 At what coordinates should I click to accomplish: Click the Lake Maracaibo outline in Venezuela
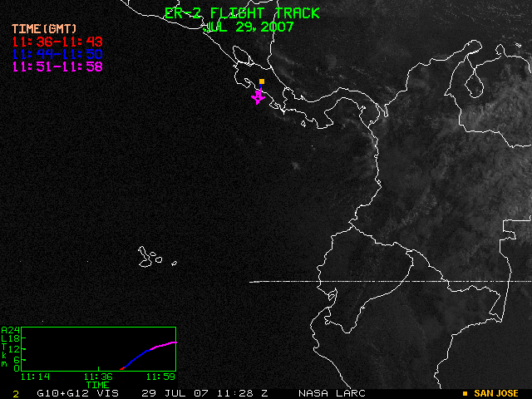coord(475,83)
